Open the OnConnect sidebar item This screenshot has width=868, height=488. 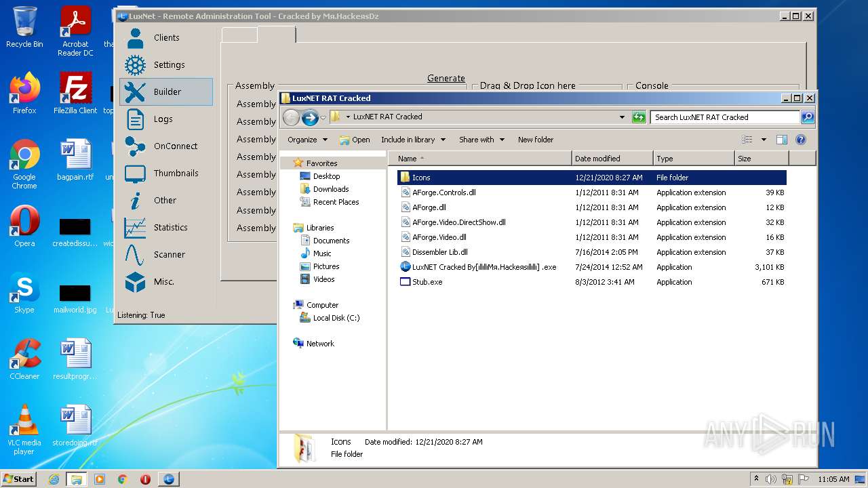166,146
